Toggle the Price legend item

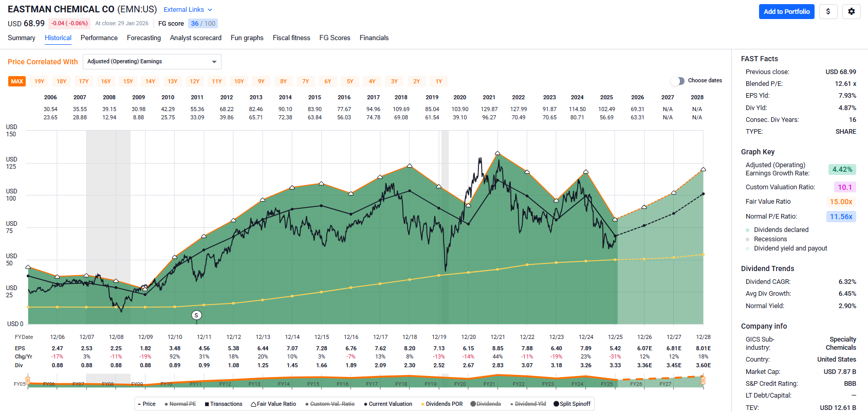coord(146,404)
